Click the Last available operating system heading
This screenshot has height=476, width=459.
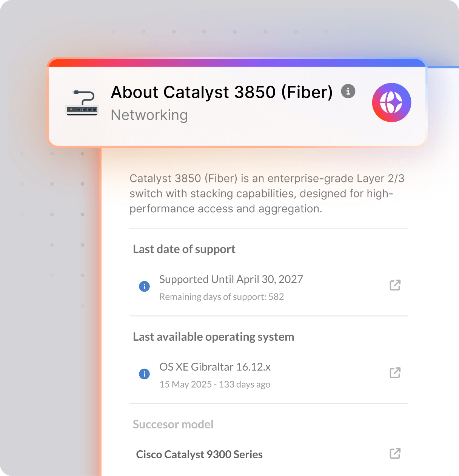pyautogui.click(x=213, y=337)
